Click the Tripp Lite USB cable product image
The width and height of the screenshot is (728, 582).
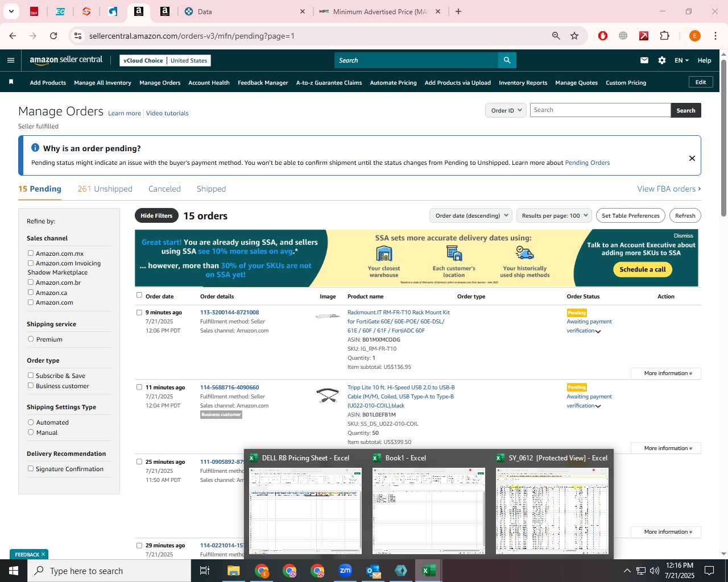(328, 394)
